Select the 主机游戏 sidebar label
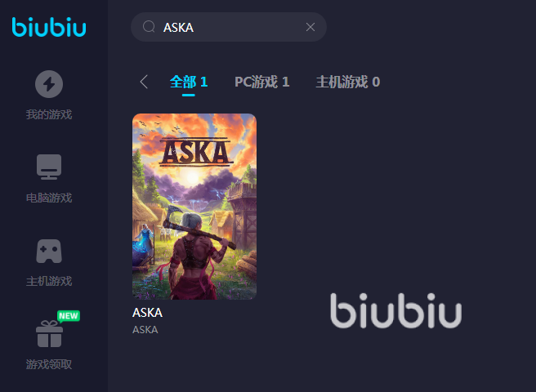Image resolution: width=536 pixels, height=392 pixels. [49, 281]
